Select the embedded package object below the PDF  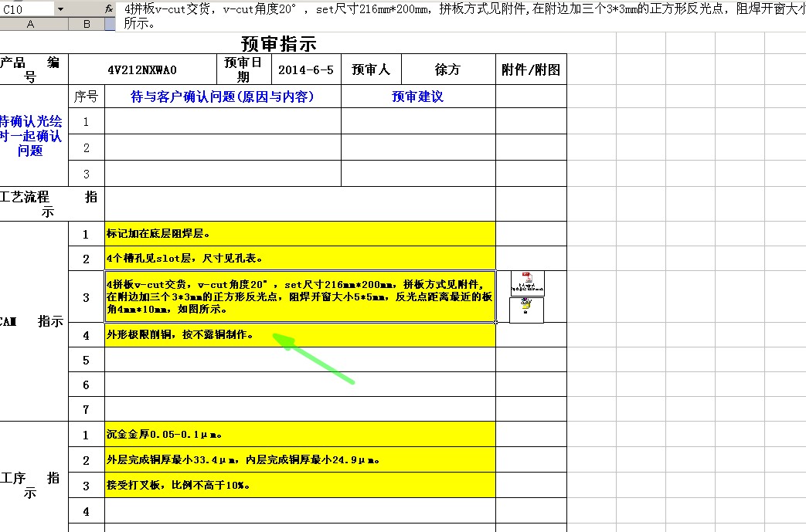pos(526,310)
